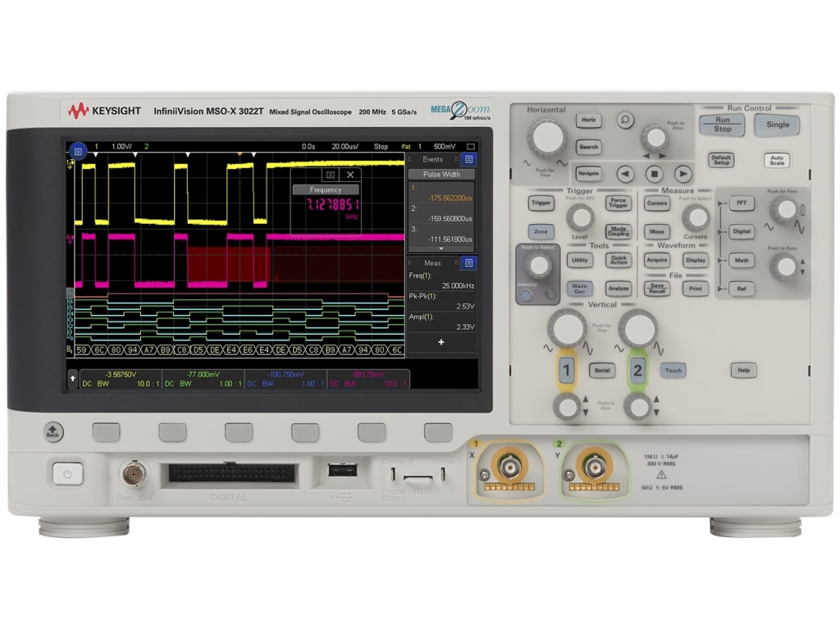Image resolution: width=840 pixels, height=630 pixels.
Task: Toggle the Digital channels key
Action: coord(742,231)
